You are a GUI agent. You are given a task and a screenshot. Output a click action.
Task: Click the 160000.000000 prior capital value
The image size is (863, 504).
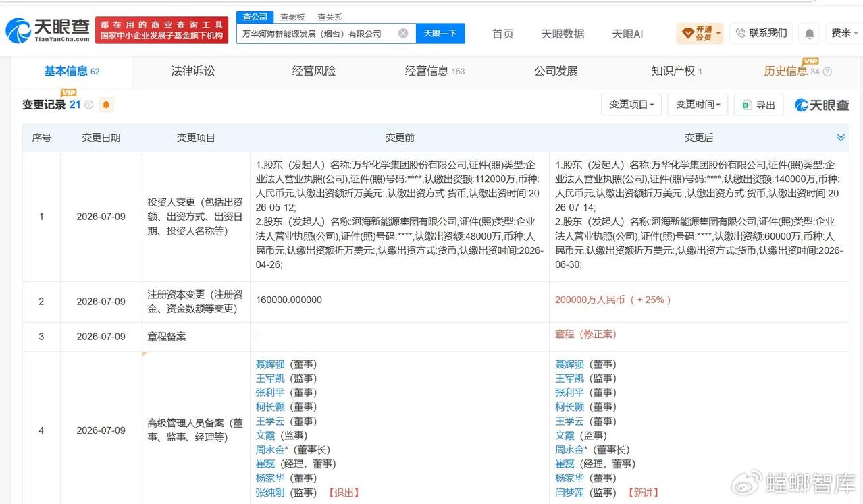click(x=289, y=300)
